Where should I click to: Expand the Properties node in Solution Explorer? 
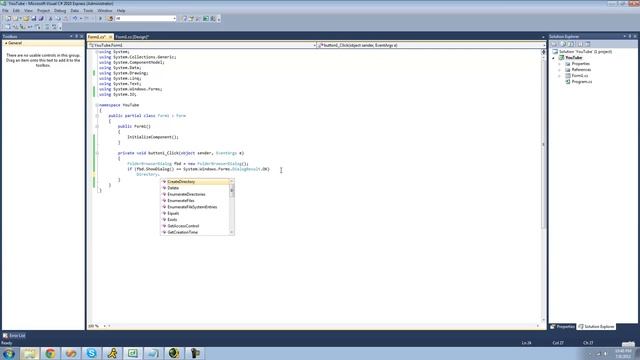tap(560, 64)
